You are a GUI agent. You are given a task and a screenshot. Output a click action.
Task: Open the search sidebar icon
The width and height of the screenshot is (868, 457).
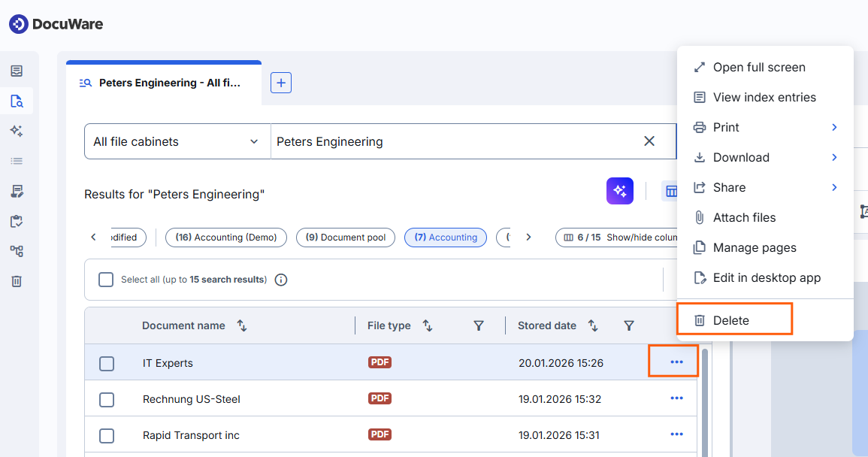(x=17, y=101)
